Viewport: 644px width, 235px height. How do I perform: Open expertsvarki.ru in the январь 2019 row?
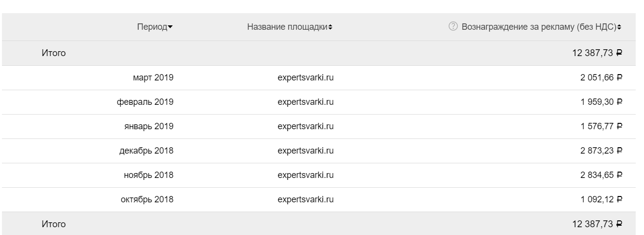305,126
